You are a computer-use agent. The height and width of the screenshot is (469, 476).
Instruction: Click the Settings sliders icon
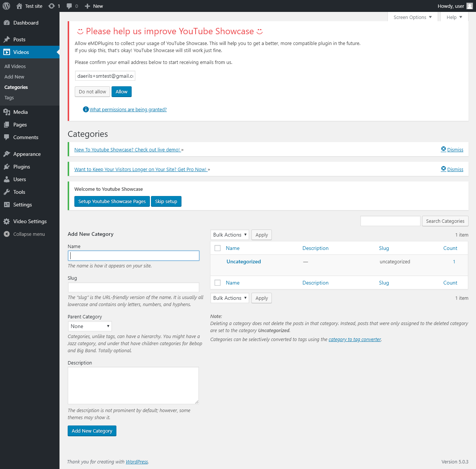(7, 205)
